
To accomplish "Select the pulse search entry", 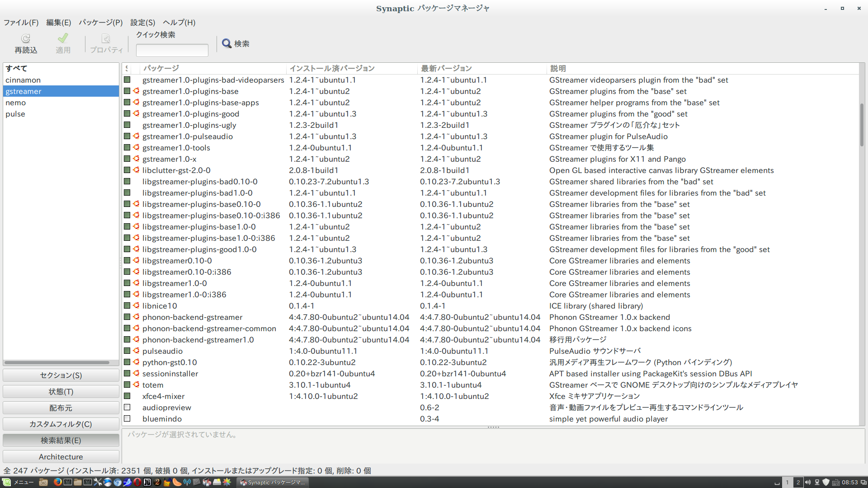I will (x=61, y=113).
